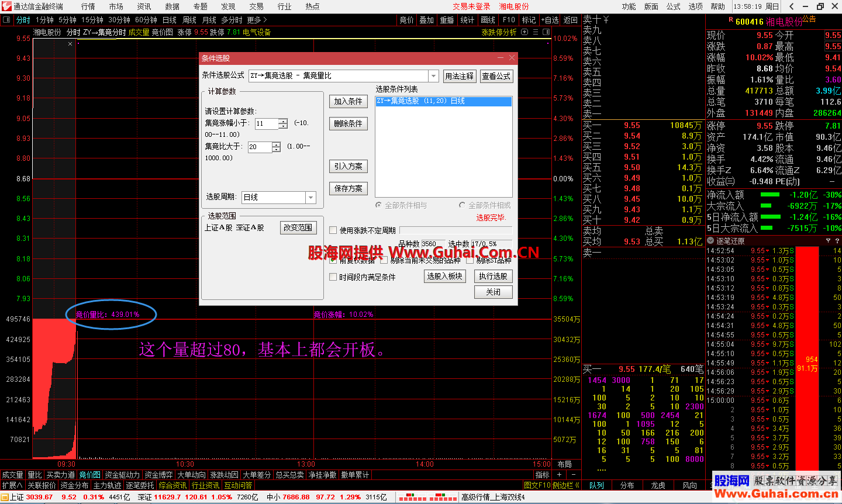842x504 pixels.
Task: Click the plus button next to 指标
Action: pyautogui.click(x=560, y=475)
